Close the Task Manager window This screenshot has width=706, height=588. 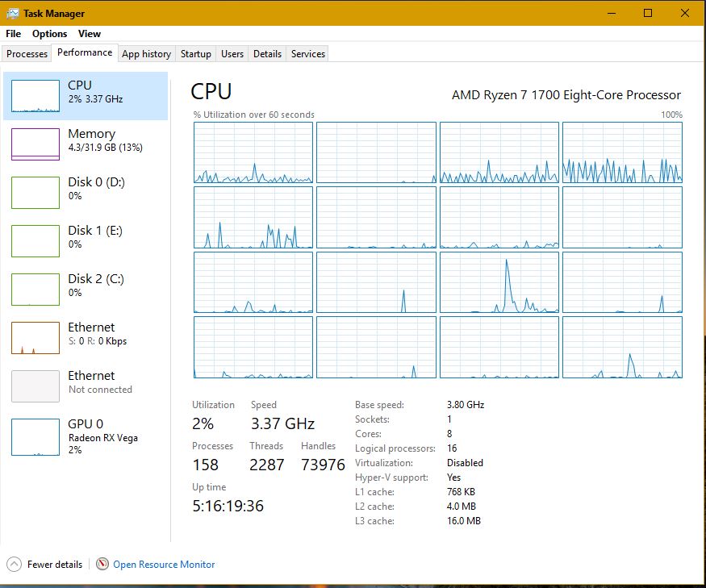point(685,13)
